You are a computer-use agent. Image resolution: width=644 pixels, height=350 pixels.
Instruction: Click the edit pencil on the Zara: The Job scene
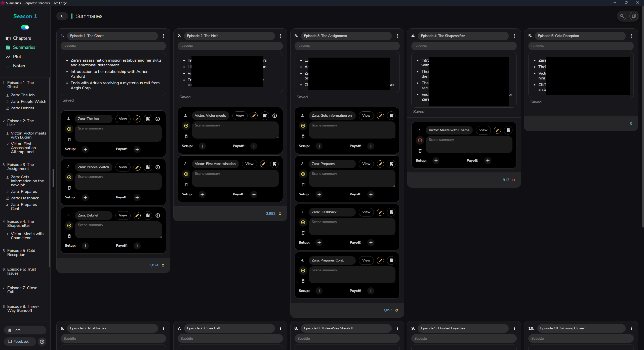click(x=137, y=119)
